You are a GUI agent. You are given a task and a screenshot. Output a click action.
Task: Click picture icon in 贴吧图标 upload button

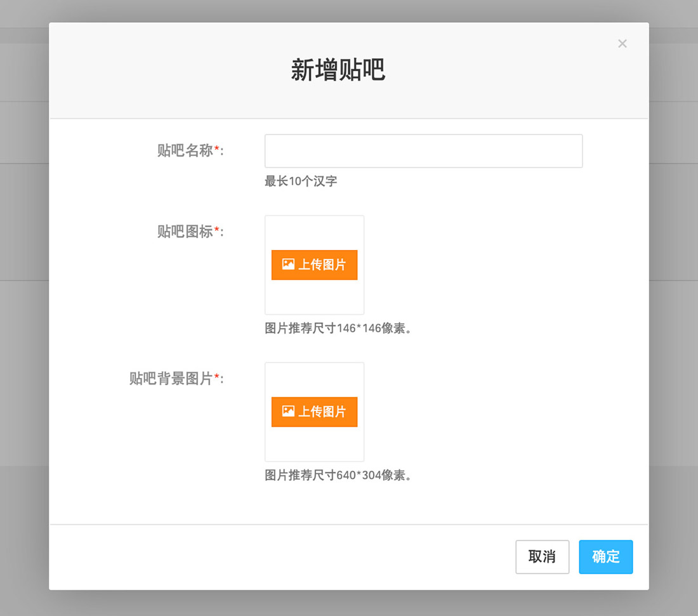pos(288,265)
